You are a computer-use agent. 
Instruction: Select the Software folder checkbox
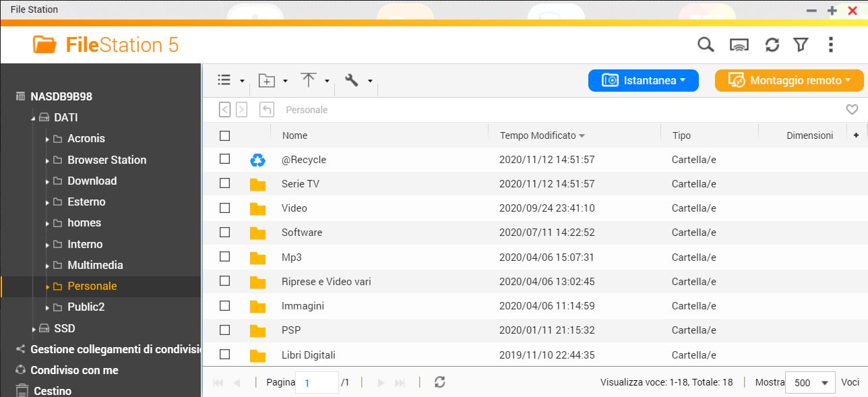tap(225, 232)
